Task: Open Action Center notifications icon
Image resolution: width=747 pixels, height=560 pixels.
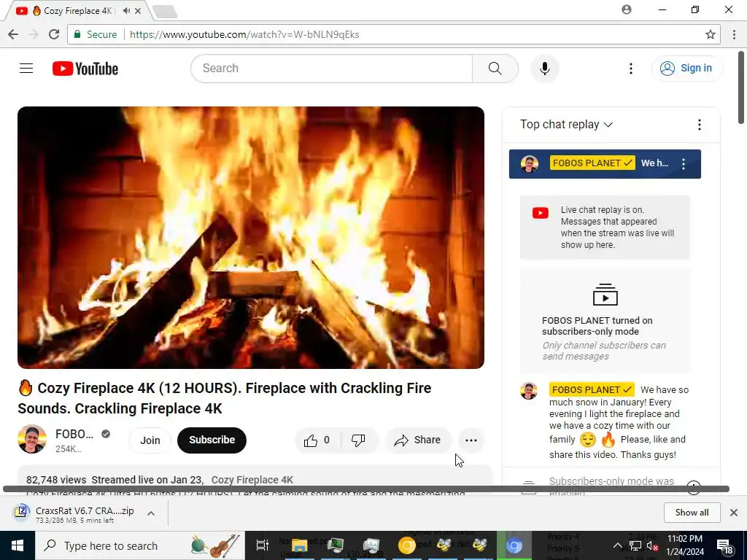Action: tap(724, 545)
